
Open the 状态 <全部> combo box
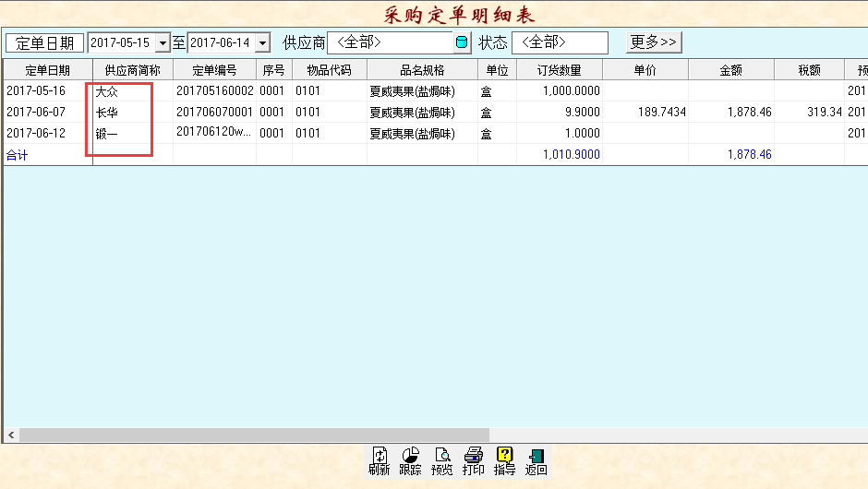coord(560,42)
